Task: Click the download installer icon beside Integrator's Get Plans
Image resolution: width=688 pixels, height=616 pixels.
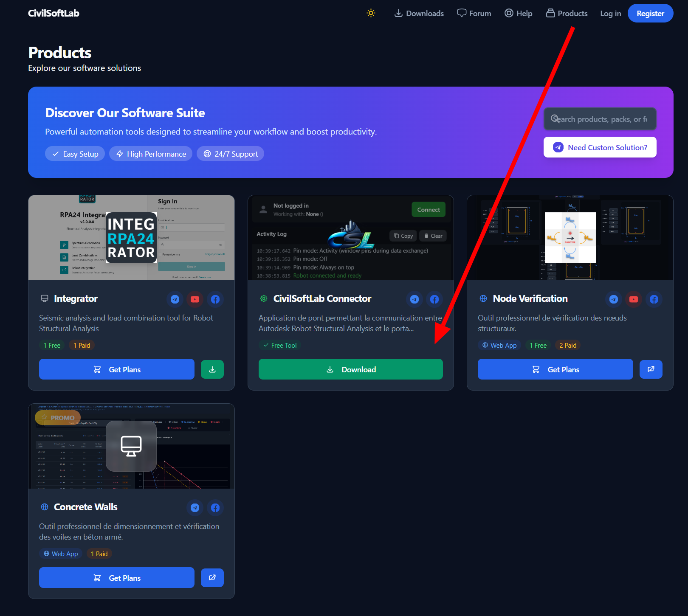Action: pos(212,369)
